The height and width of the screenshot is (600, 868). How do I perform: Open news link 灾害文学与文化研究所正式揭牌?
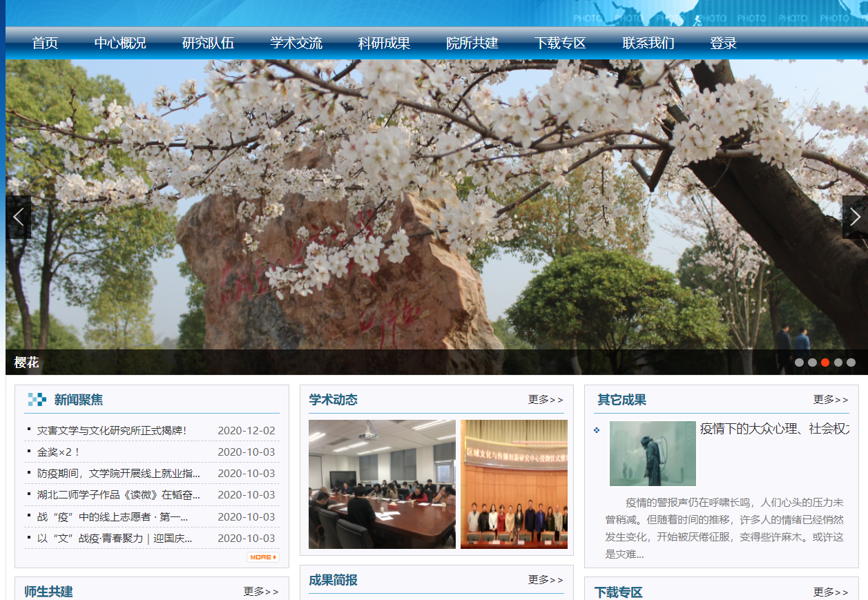tap(112, 431)
